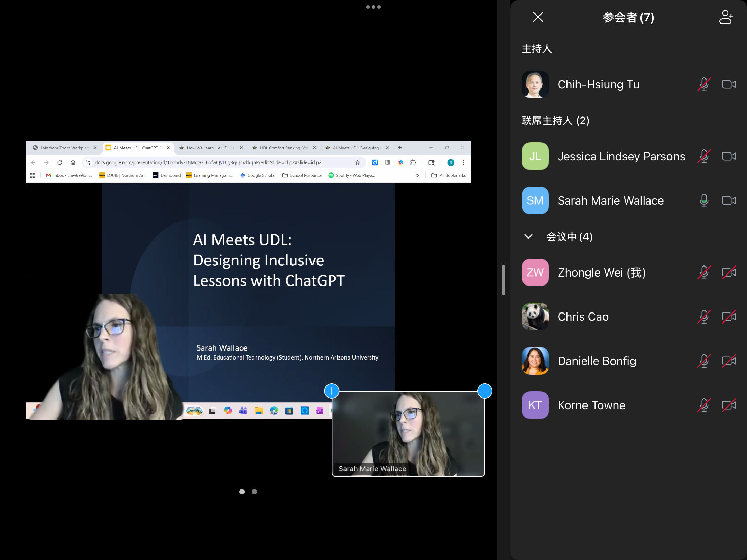Viewport: 747px width, 560px height.
Task: Click Sarah Marie Wallace's video camera icon
Action: (729, 200)
